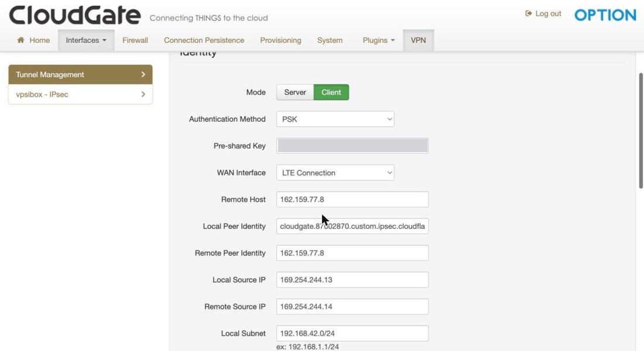Click the 'Mode' label
Image resolution: width=644 pixels, height=351 pixels.
[x=256, y=92]
